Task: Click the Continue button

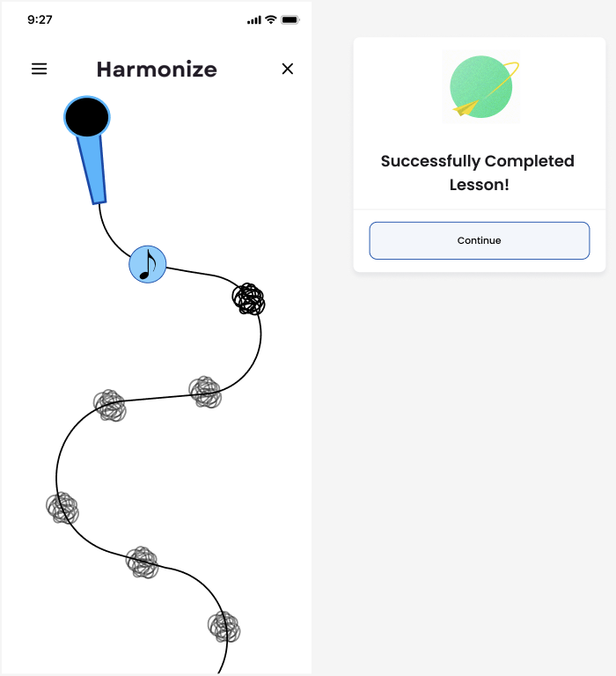Action: point(480,240)
